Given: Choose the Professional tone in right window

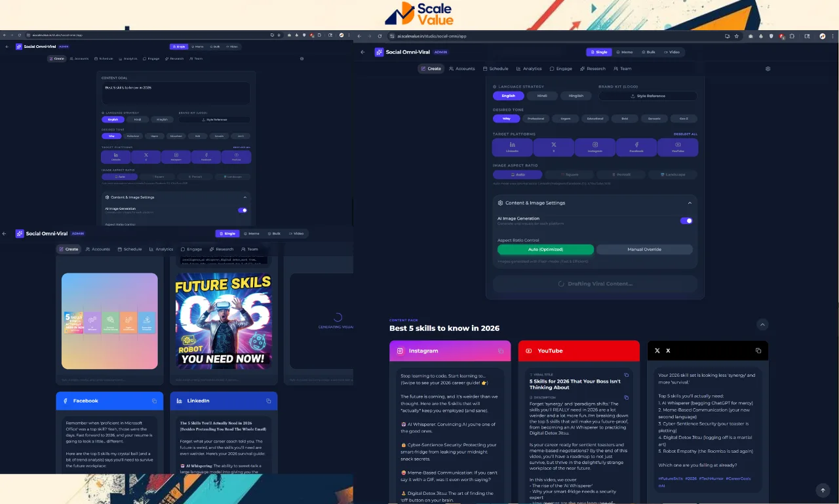Looking at the screenshot, I should coord(536,119).
